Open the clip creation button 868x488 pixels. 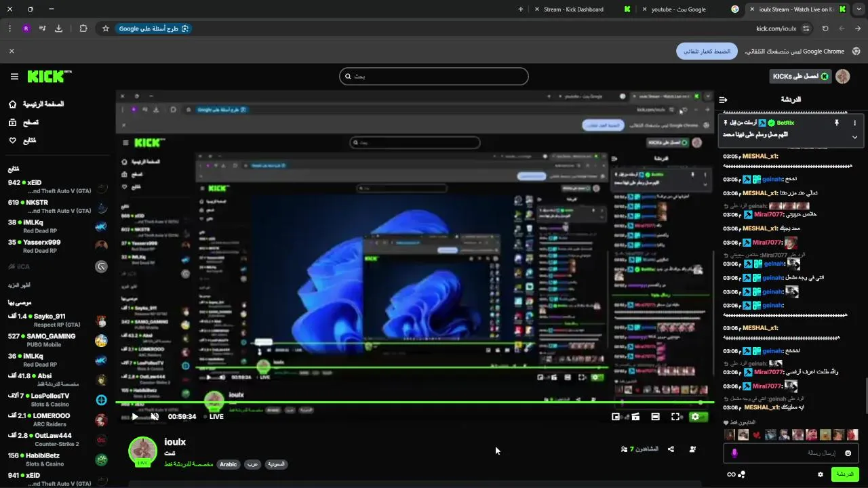pyautogui.click(x=635, y=417)
